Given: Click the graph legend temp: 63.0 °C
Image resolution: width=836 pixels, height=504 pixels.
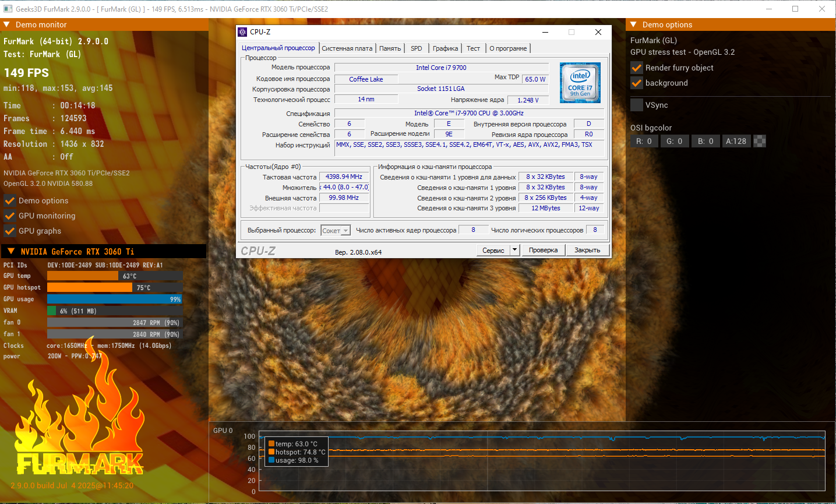Looking at the screenshot, I should (x=293, y=444).
